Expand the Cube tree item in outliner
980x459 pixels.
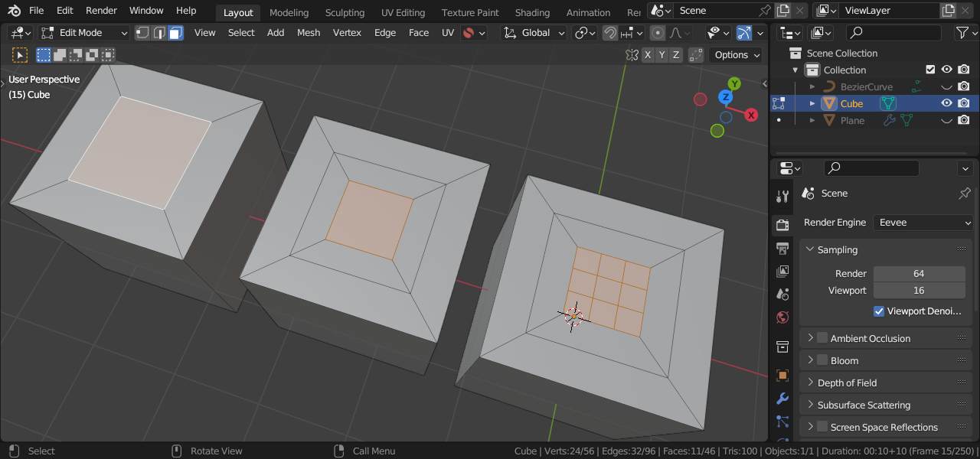pyautogui.click(x=812, y=103)
